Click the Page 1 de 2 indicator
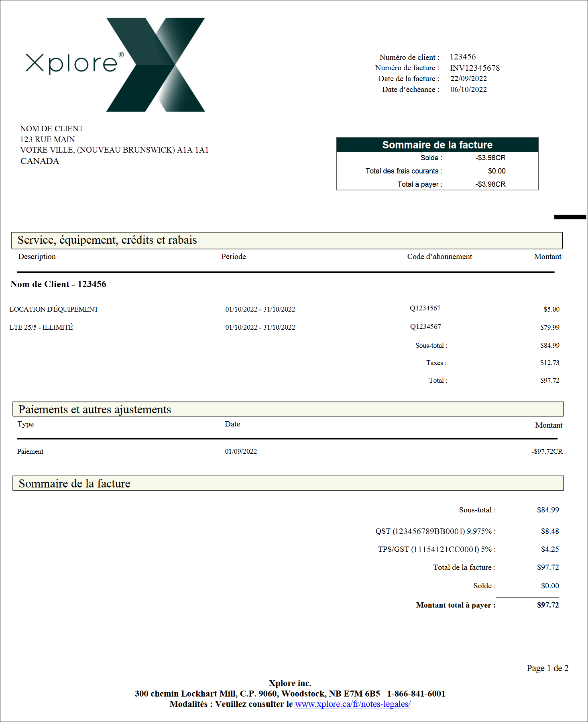 (547, 668)
